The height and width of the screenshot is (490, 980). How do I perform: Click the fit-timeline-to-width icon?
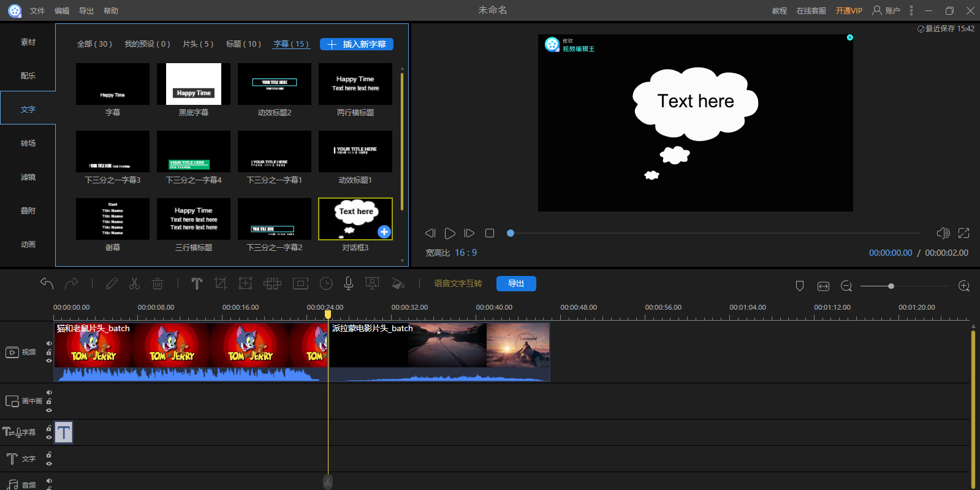coord(823,286)
